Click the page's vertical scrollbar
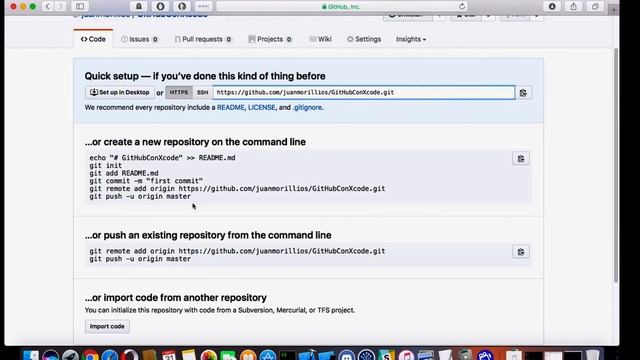 click(616, 165)
